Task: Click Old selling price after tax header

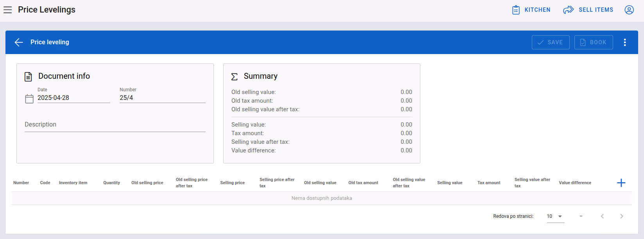Action: point(192,183)
